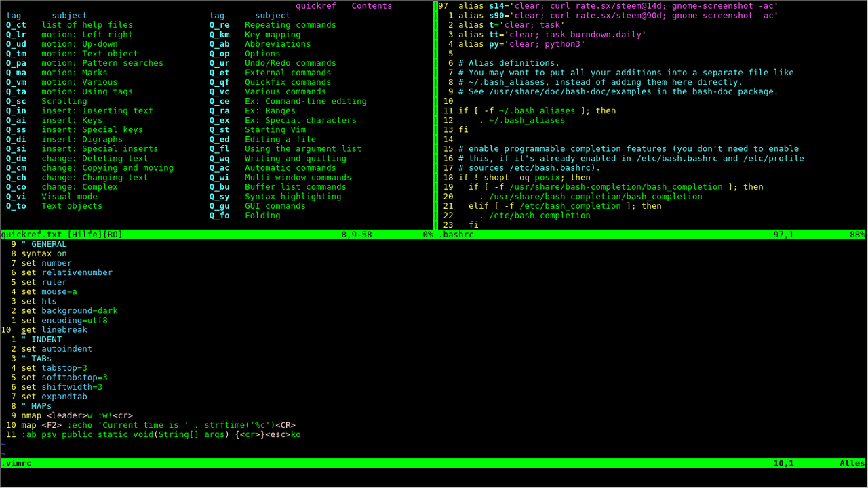The width and height of the screenshot is (868, 488).
Task: Focus the quickref.txt status line
Action: (x=216, y=235)
